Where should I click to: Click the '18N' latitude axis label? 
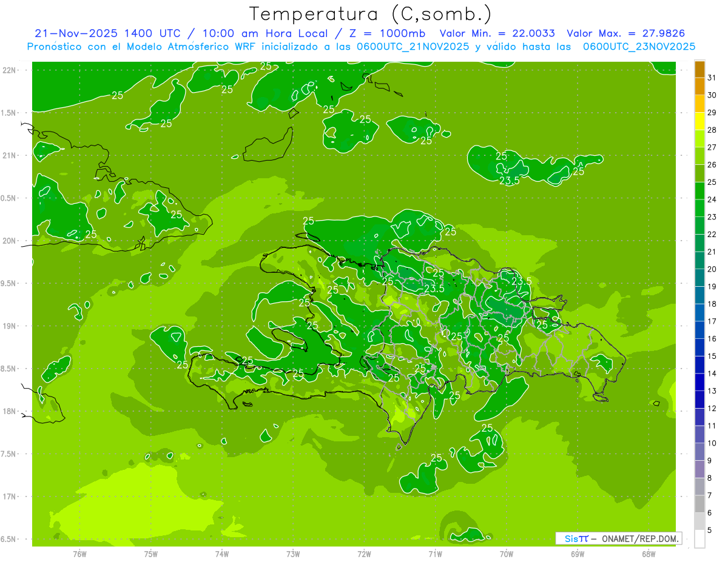[x=9, y=411]
